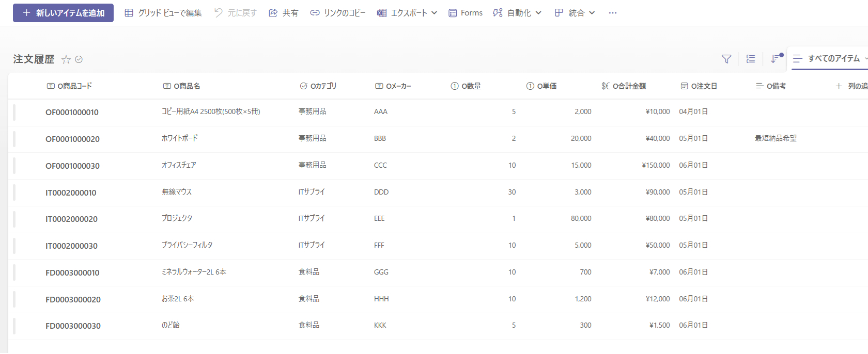Viewport: 868px width, 354px height.
Task: Click the O単価 column header
Action: tap(541, 86)
